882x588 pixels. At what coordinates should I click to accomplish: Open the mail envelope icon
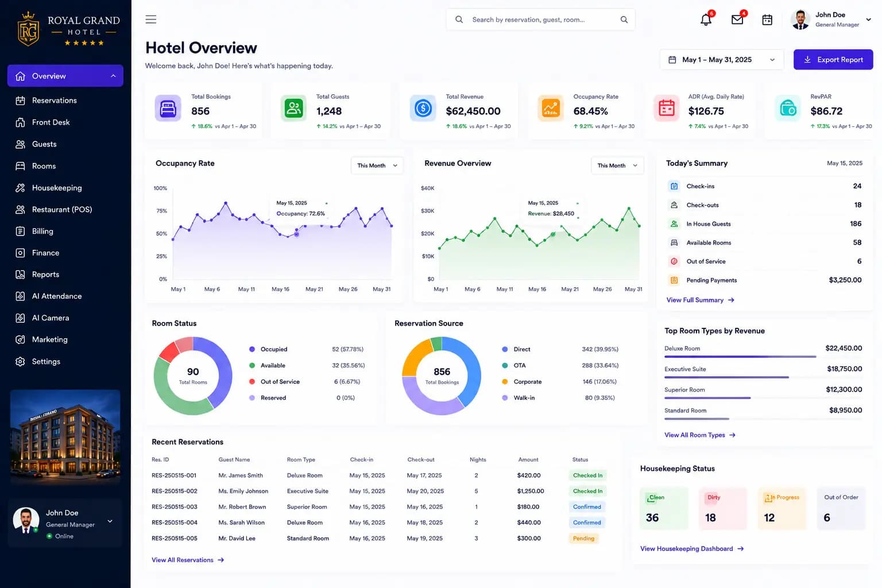(737, 20)
